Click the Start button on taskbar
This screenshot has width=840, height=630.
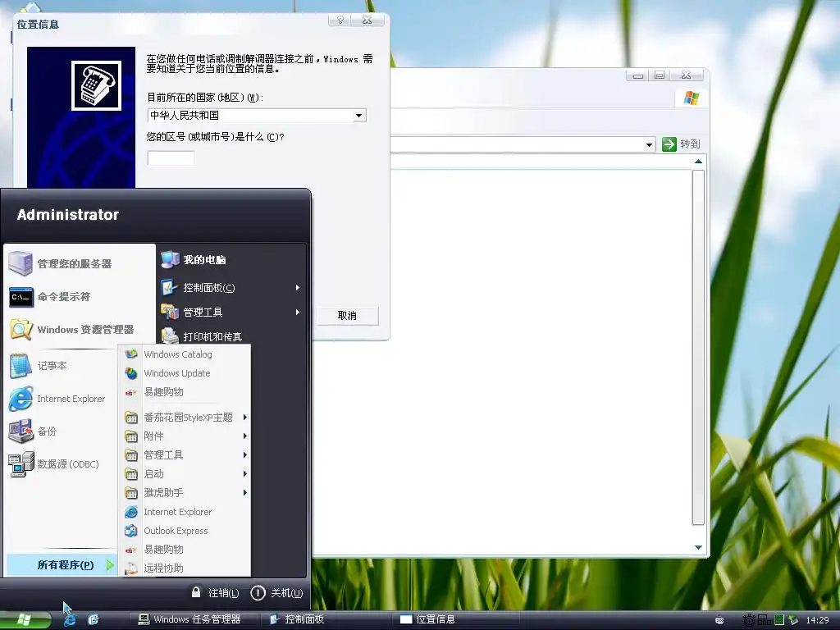pyautogui.click(x=25, y=620)
